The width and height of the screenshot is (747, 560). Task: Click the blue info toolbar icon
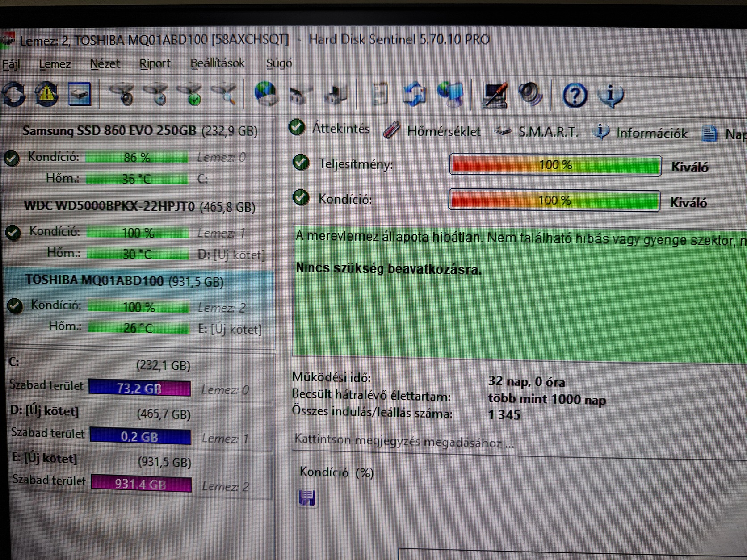tap(610, 96)
